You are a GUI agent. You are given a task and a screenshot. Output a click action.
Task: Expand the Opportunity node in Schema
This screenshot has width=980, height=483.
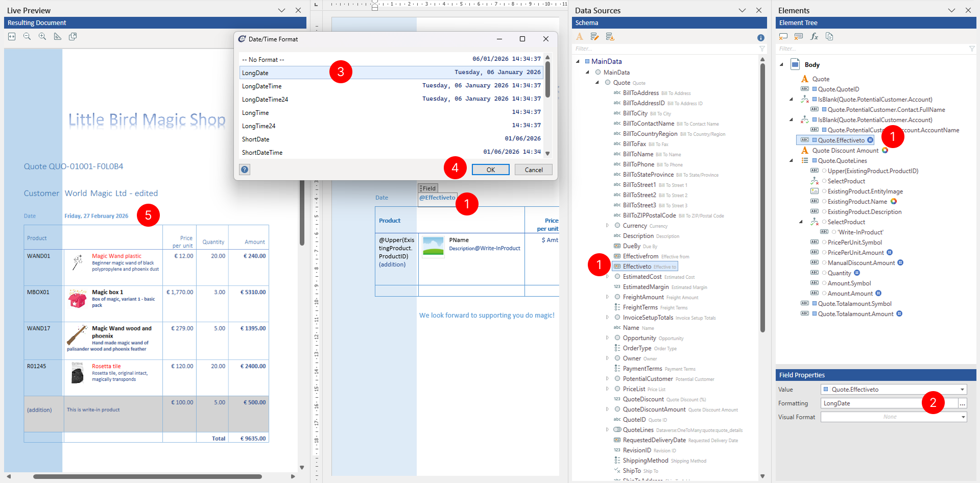607,337
